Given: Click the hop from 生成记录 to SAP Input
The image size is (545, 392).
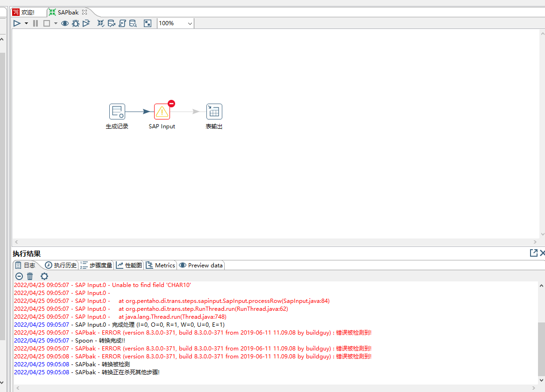Looking at the screenshot, I should click(x=139, y=112).
